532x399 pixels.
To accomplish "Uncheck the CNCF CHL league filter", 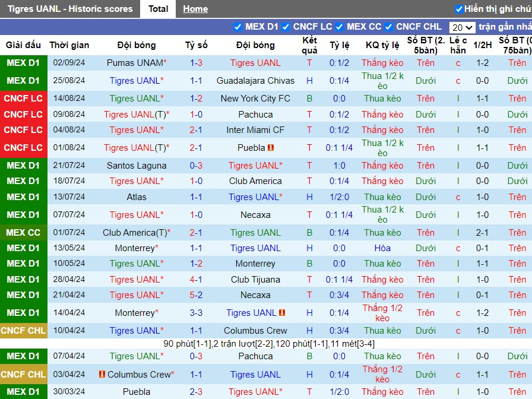I will (x=389, y=27).
